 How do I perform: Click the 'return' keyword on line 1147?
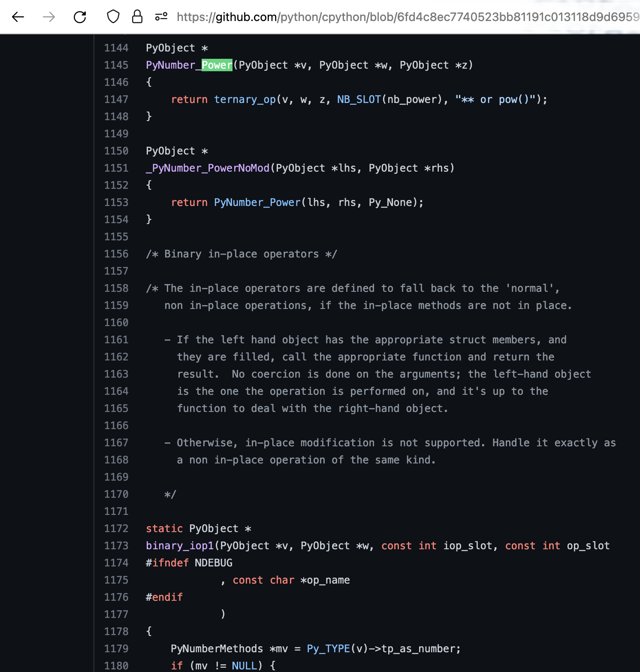pos(189,100)
